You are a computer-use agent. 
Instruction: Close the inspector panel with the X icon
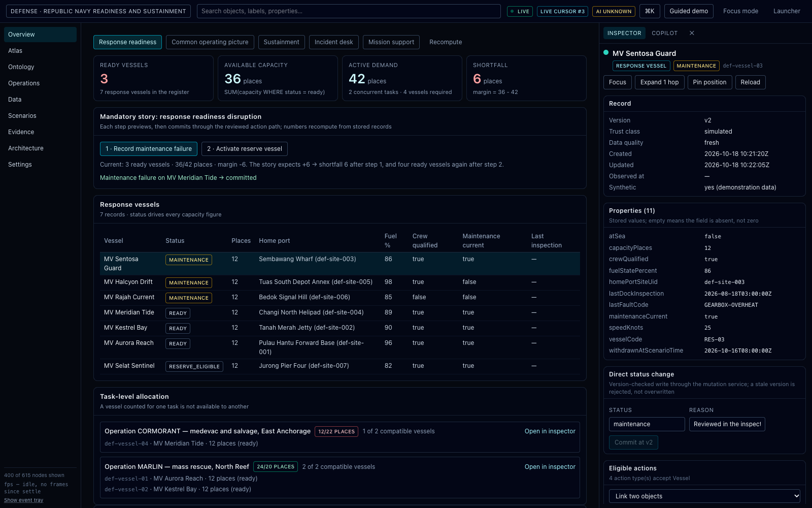pyautogui.click(x=692, y=33)
